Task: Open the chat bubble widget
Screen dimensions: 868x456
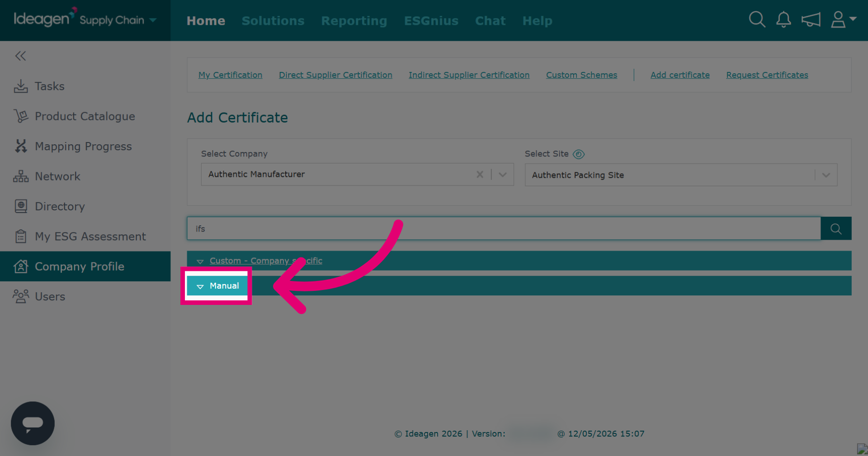Action: click(x=33, y=423)
